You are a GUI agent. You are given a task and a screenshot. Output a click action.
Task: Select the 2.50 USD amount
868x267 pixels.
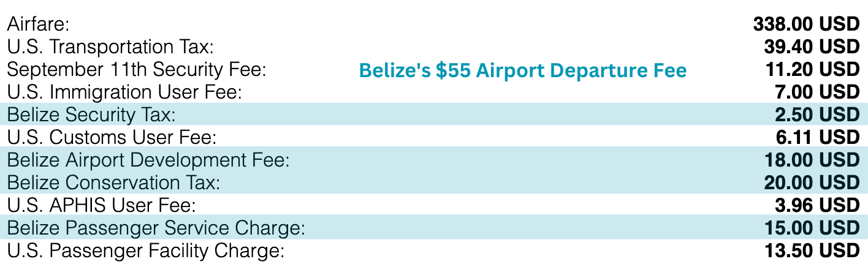click(818, 115)
